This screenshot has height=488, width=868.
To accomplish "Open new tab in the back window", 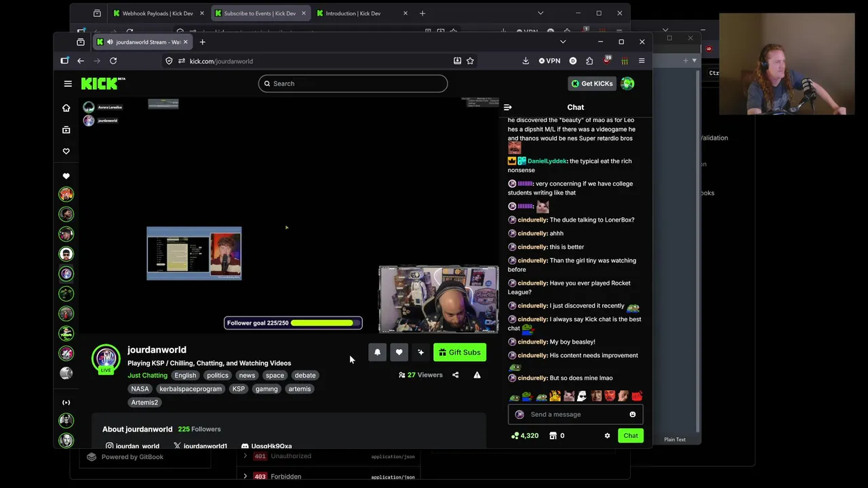I will (x=422, y=13).
